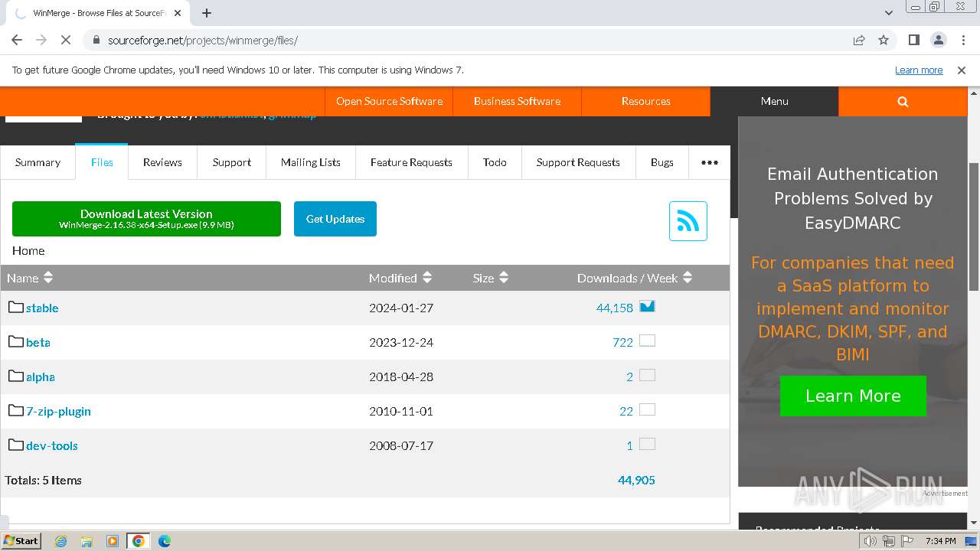
Task: Sort files by Name column arrows
Action: [x=48, y=278]
